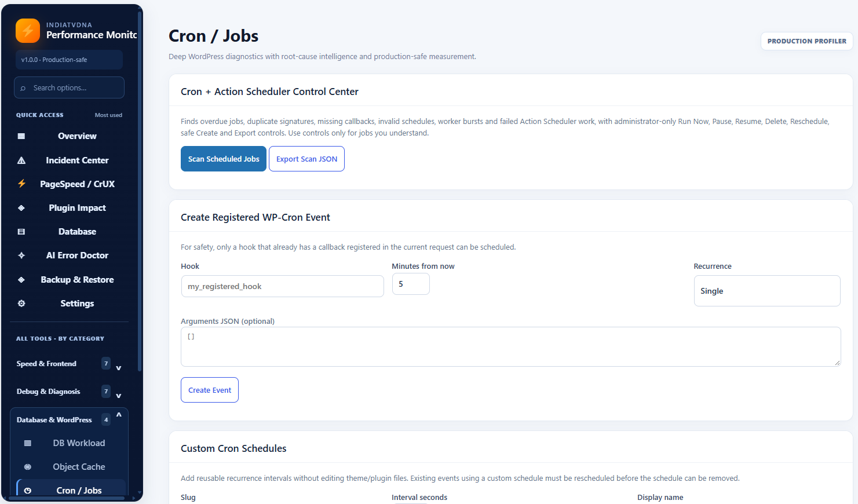This screenshot has width=858, height=504.
Task: Click 'Create Registered WP-Cron Event' heading
Action: coord(255,217)
